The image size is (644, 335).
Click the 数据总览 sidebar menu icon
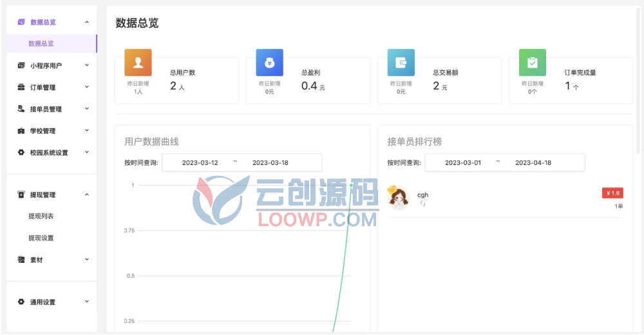[x=21, y=22]
